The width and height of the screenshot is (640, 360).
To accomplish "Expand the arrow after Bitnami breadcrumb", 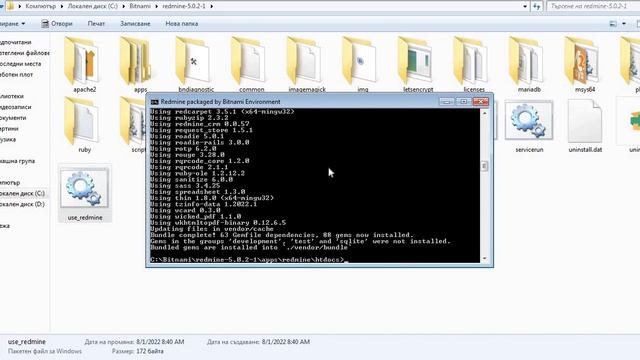I will 156,6.
